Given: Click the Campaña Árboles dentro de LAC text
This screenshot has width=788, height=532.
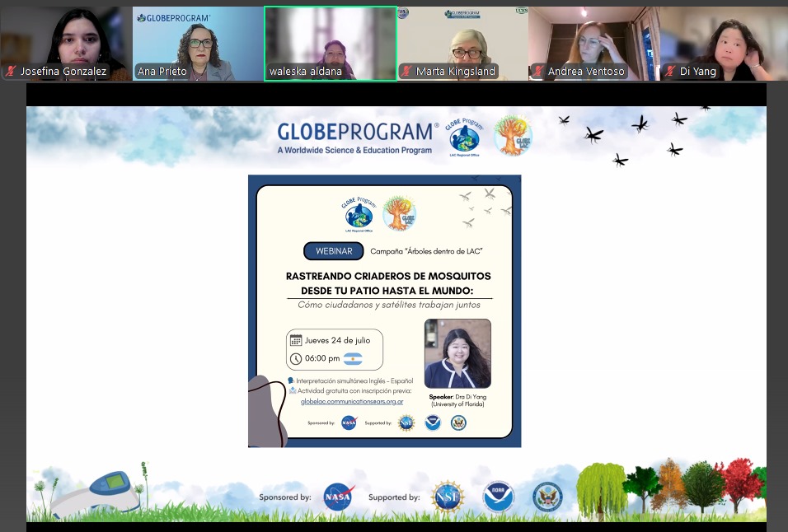Looking at the screenshot, I should coord(426,251).
